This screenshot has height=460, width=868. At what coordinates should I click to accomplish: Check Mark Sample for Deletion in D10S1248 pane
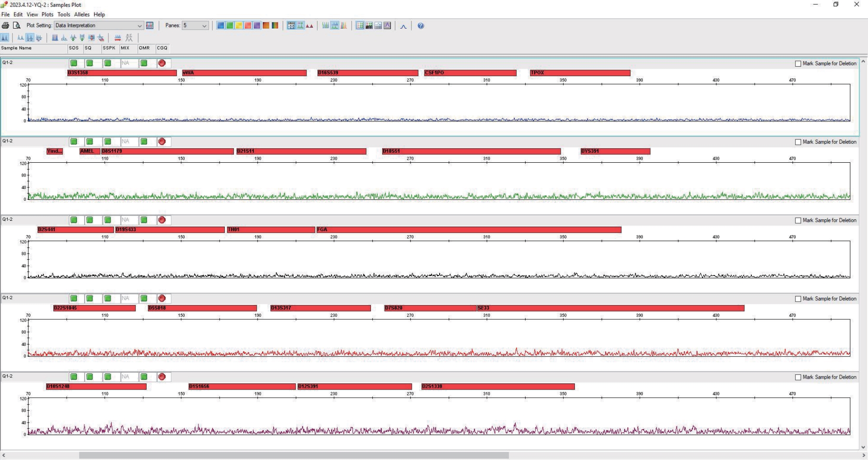pyautogui.click(x=798, y=377)
